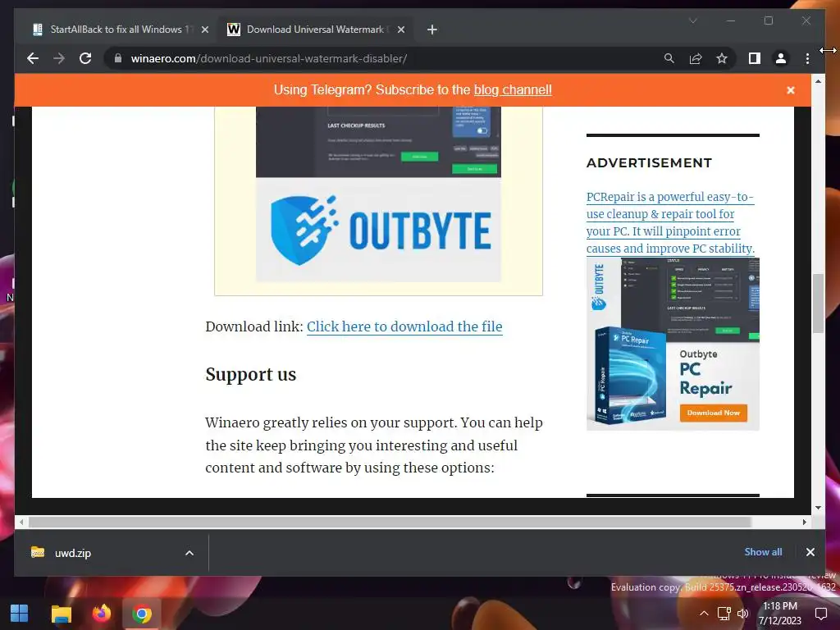Open a new browser tab
The image size is (840, 630).
click(431, 30)
